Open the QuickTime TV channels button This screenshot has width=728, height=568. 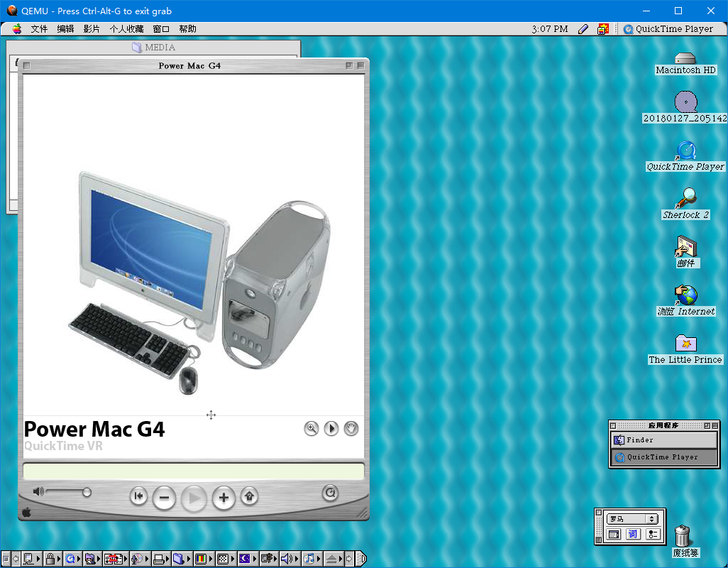(330, 493)
